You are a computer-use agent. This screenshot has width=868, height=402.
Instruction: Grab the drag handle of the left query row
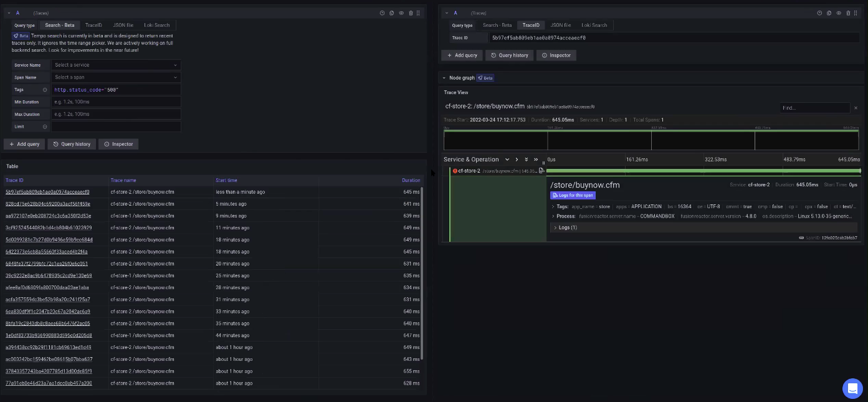pyautogui.click(x=419, y=12)
